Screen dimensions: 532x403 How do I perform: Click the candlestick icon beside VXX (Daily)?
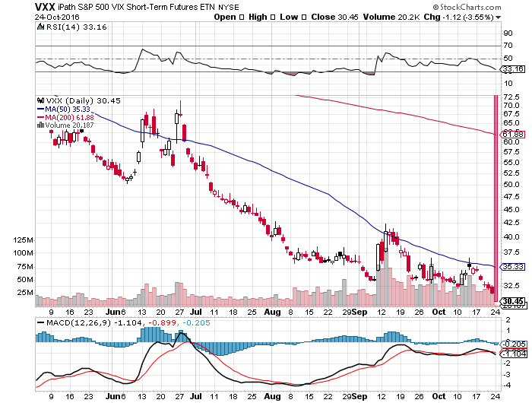coord(41,100)
